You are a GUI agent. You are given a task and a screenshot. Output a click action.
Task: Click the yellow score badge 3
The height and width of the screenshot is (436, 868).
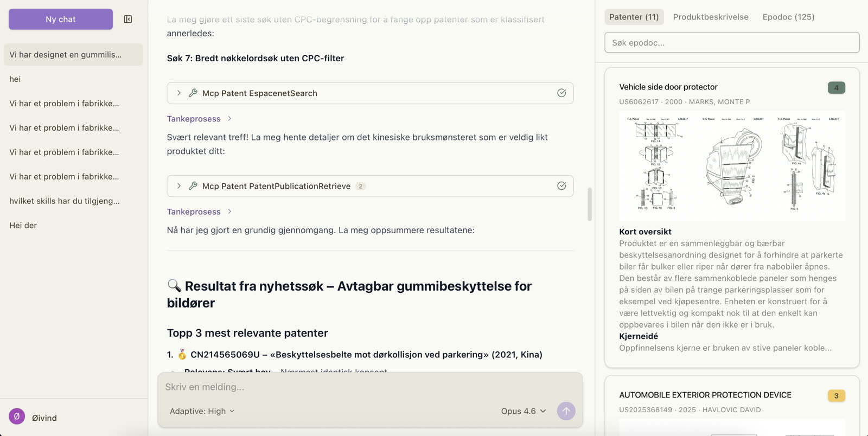pyautogui.click(x=836, y=396)
